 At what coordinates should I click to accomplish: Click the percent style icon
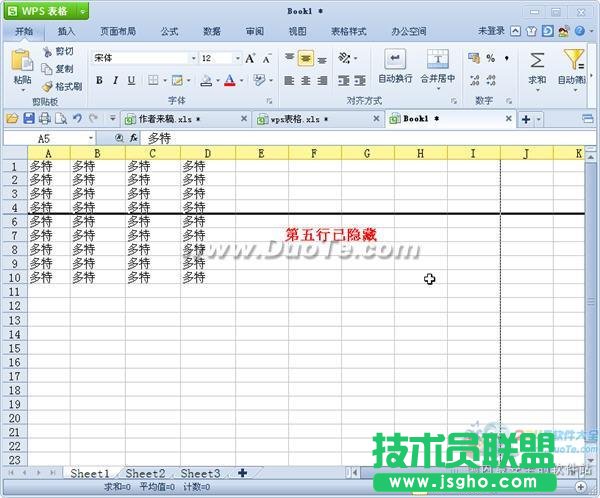[491, 58]
